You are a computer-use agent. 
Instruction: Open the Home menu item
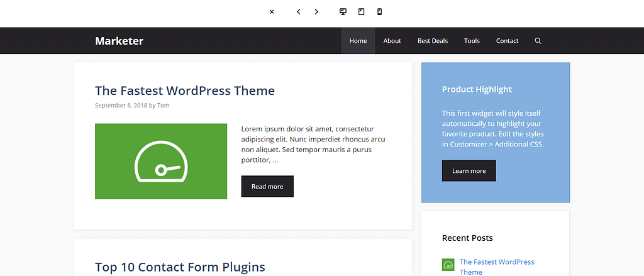click(x=358, y=41)
